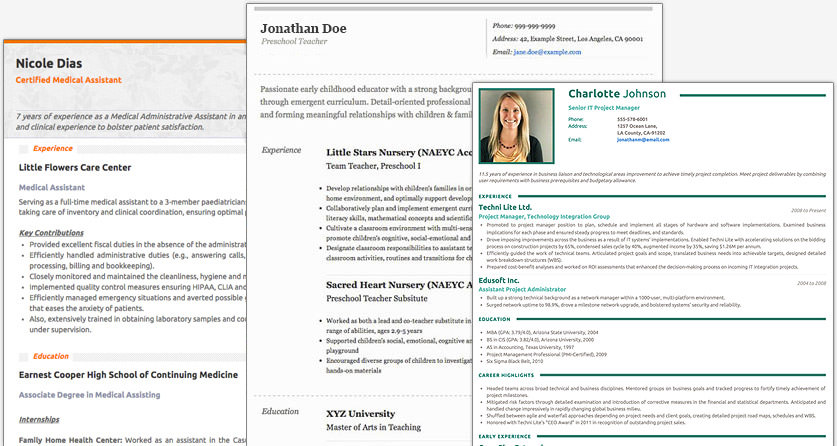This screenshot has height=446, width=837.
Task: Click the orange Education section header
Action: 51,356
